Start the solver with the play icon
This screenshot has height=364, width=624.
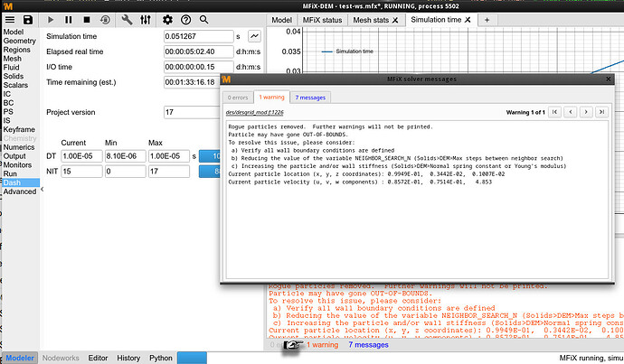[x=51, y=20]
